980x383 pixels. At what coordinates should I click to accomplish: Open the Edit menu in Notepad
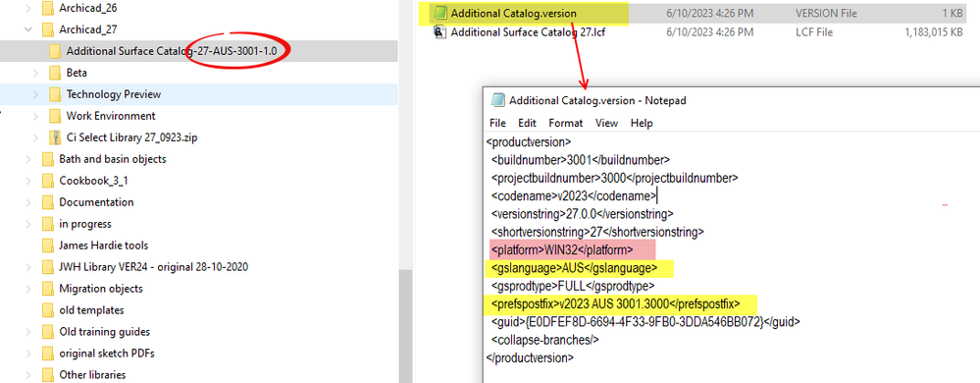[x=527, y=123]
